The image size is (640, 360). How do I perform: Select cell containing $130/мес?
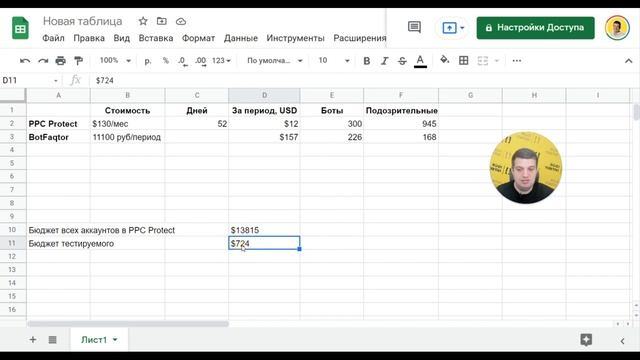click(x=127, y=124)
